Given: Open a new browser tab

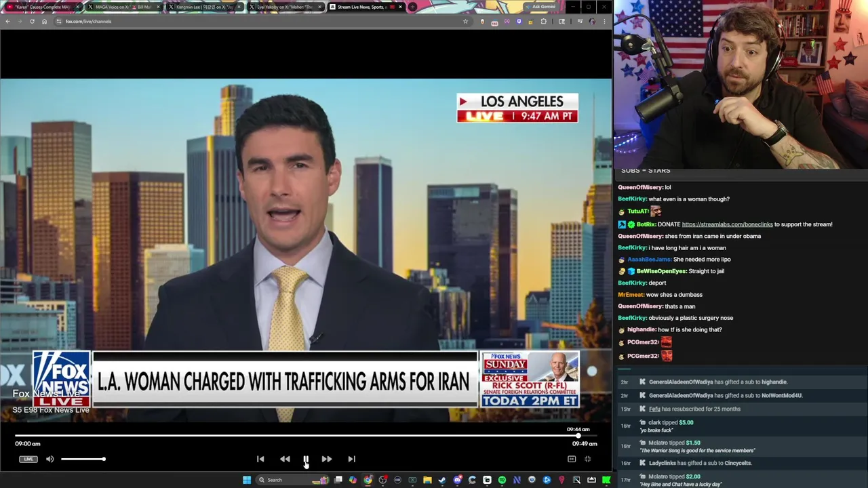Looking at the screenshot, I should (x=412, y=7).
